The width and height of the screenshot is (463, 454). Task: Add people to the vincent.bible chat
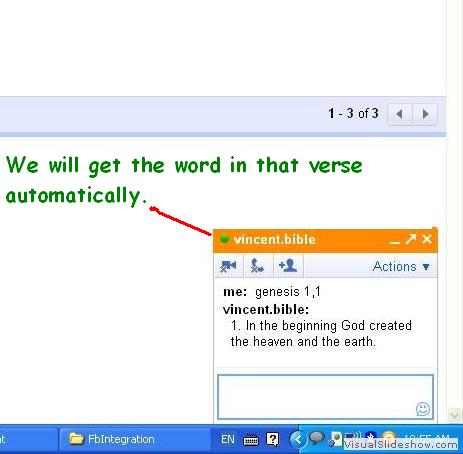click(288, 266)
